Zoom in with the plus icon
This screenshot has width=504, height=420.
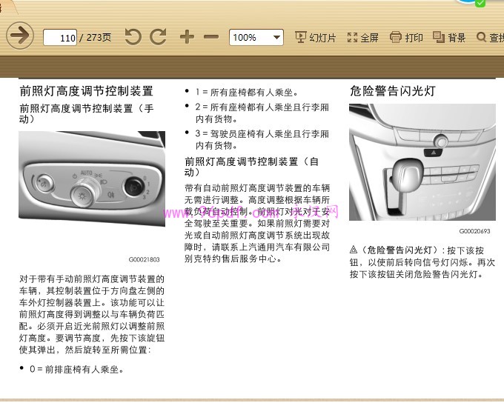(186, 37)
